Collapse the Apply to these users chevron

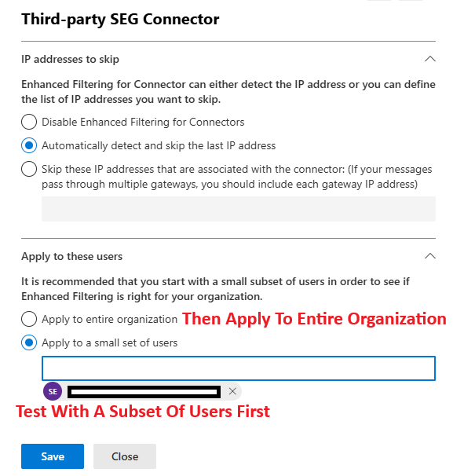430,256
